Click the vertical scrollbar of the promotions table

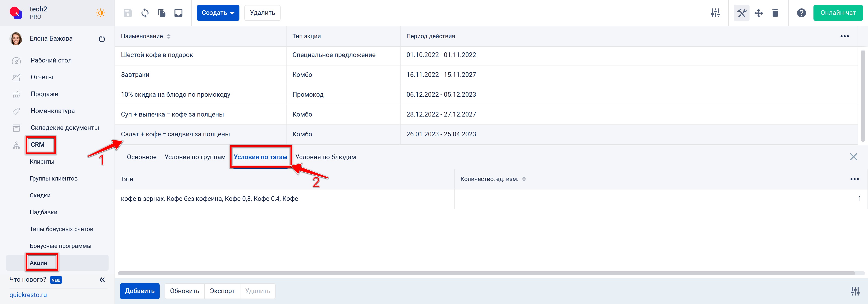(x=863, y=96)
